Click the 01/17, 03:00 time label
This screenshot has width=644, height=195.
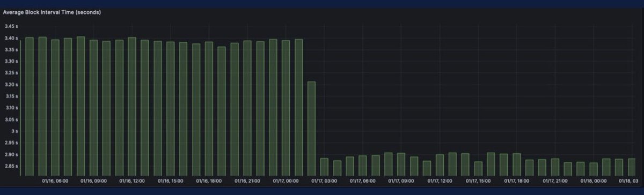[324, 181]
